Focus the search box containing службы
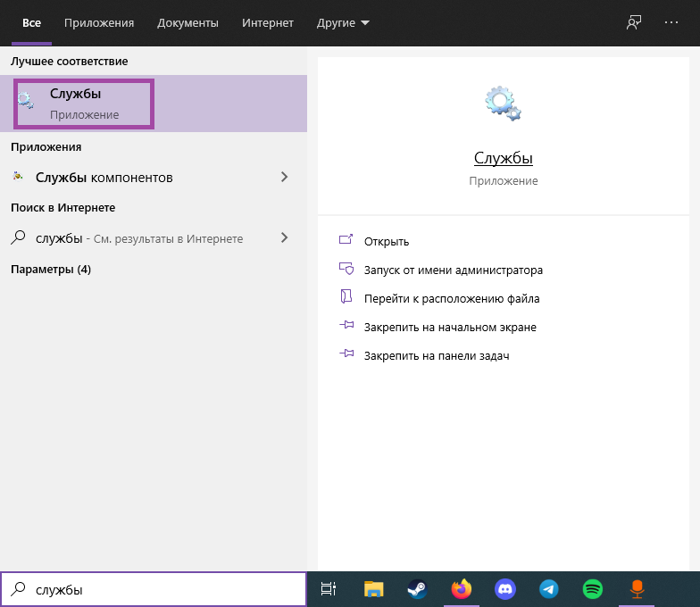Screen dimensions: 700x607 click(x=154, y=589)
